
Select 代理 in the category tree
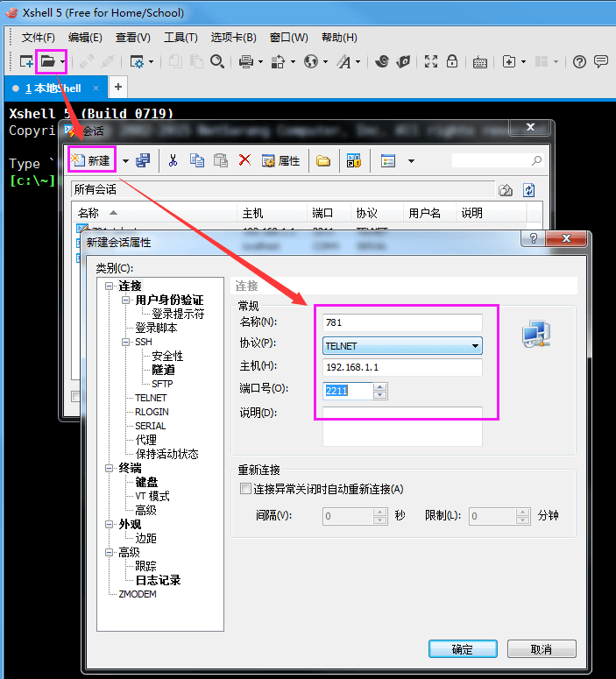[146, 440]
